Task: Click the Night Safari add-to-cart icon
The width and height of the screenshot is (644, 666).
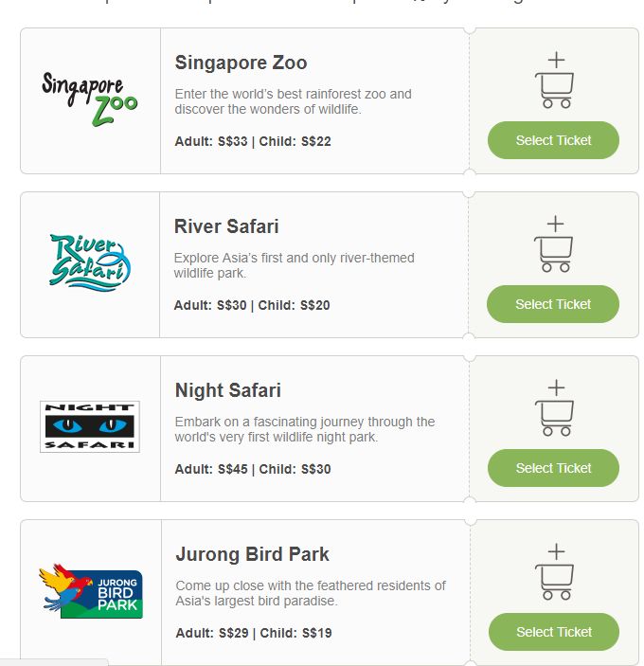Action: [554, 408]
